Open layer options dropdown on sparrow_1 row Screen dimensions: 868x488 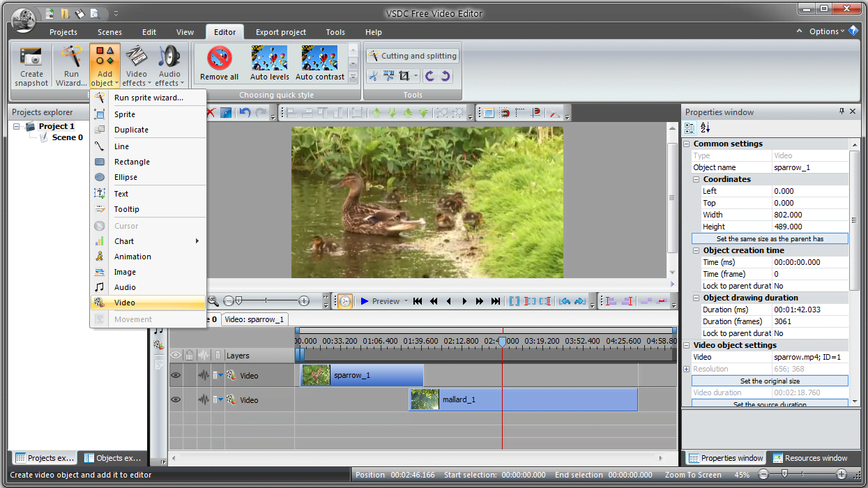[x=221, y=375]
